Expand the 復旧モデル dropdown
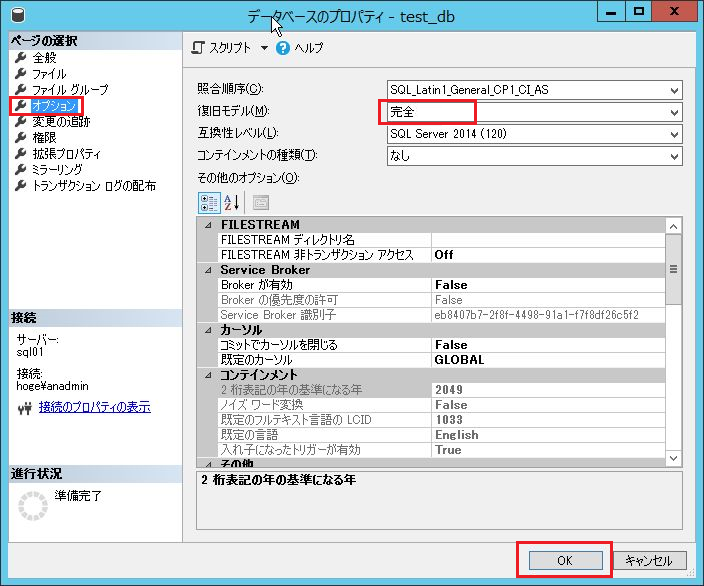This screenshot has height=586, width=704. [675, 112]
